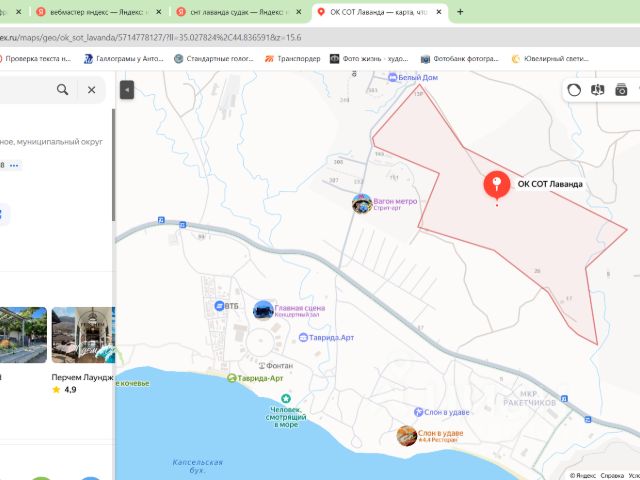Screen dimensions: 640x480
Task: Open the street panoramas control
Action: tap(598, 90)
